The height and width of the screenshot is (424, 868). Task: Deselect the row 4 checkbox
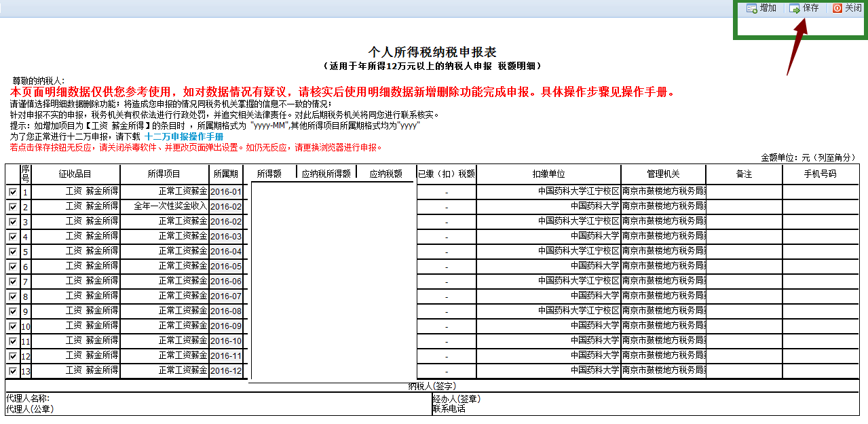click(13, 237)
